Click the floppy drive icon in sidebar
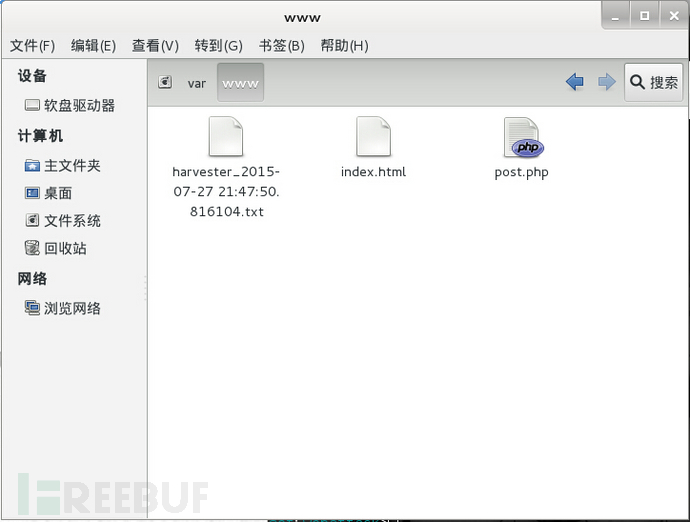Screen dimensions: 690x522 coord(32,105)
